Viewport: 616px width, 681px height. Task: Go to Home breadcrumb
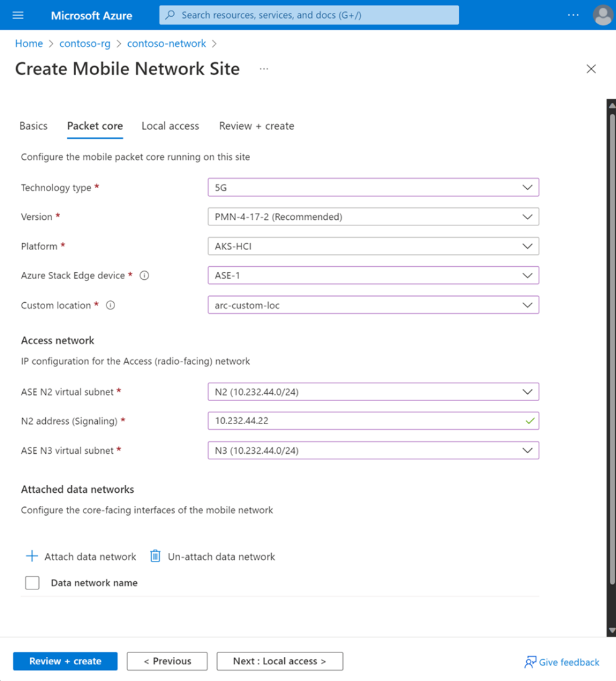click(x=29, y=43)
